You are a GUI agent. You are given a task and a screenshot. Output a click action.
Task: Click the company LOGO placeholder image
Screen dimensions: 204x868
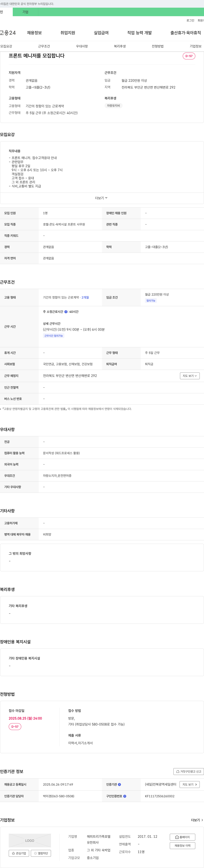[x=30, y=840]
